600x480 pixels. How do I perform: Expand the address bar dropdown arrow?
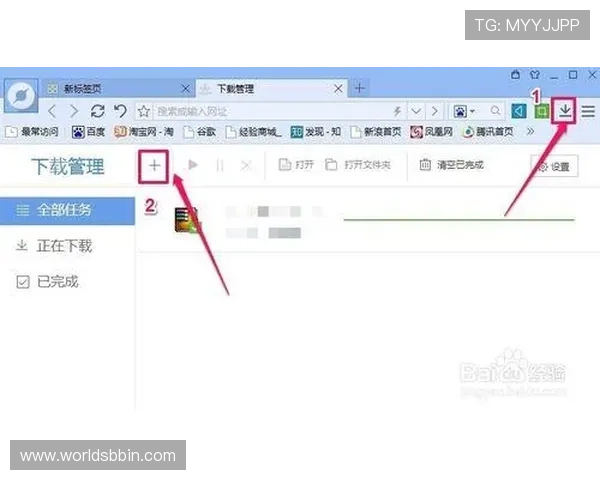[x=416, y=111]
